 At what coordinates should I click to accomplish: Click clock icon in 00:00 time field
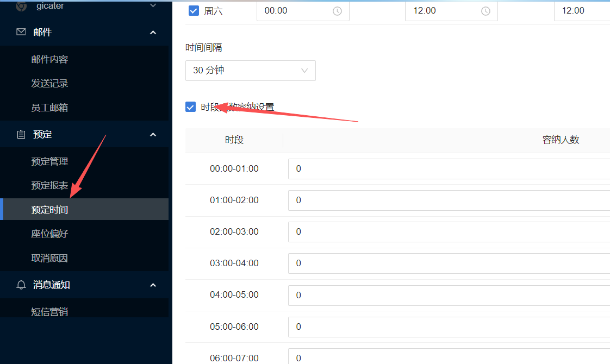(x=337, y=11)
